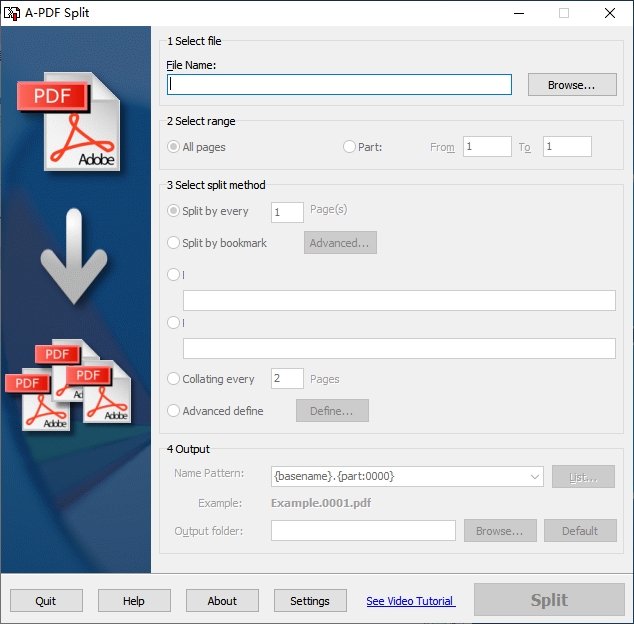Screen dimensions: 634x624
Task: Select radio button above second long text field
Action: pos(173,323)
